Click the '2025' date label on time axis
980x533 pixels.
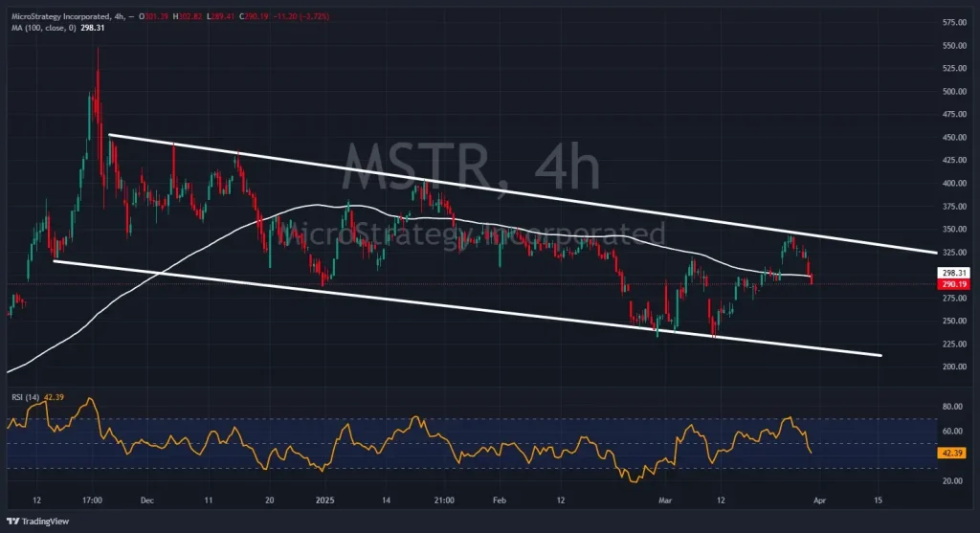(325, 500)
